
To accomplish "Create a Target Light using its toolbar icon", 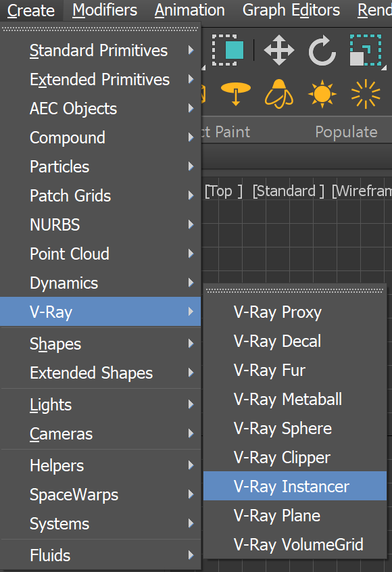I will click(235, 95).
